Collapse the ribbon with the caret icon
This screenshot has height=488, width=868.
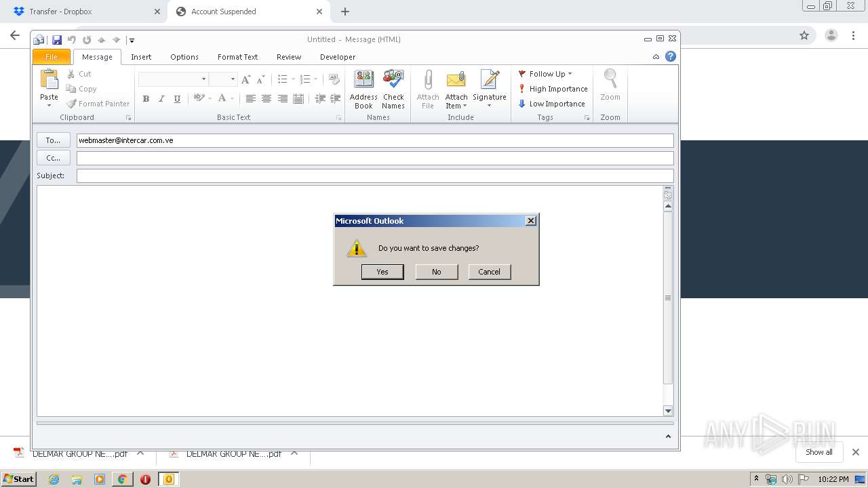pos(656,57)
